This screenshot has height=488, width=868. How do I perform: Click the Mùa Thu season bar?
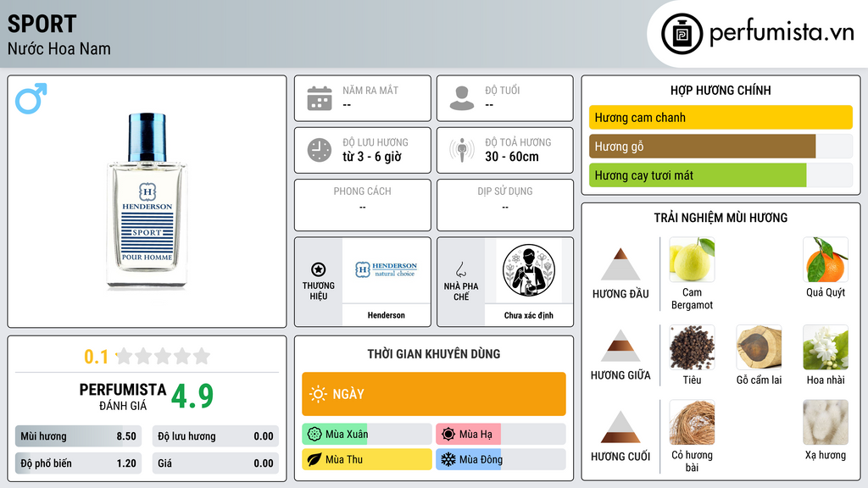[367, 459]
